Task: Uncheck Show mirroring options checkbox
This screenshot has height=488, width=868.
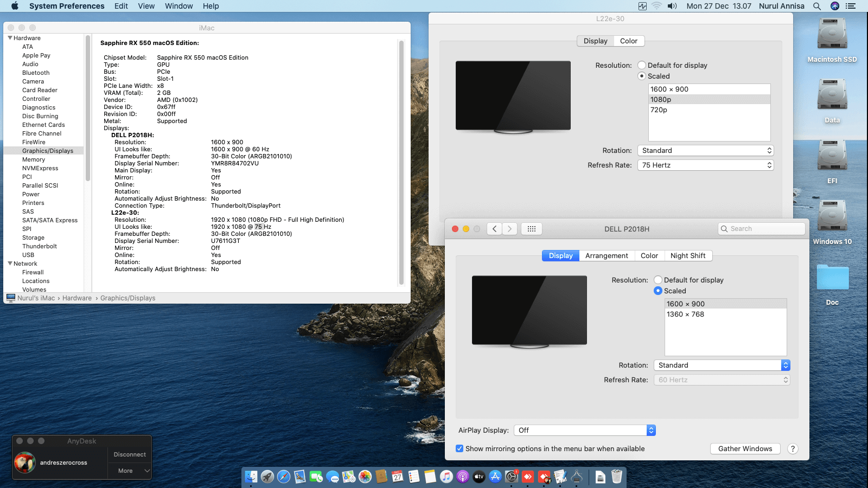Action: (x=459, y=448)
